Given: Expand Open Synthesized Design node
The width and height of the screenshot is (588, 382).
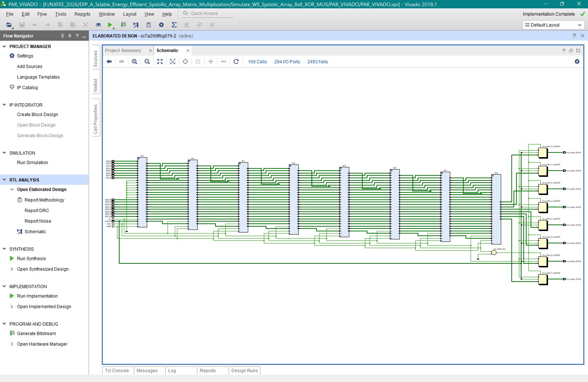Looking at the screenshot, I should 12,269.
